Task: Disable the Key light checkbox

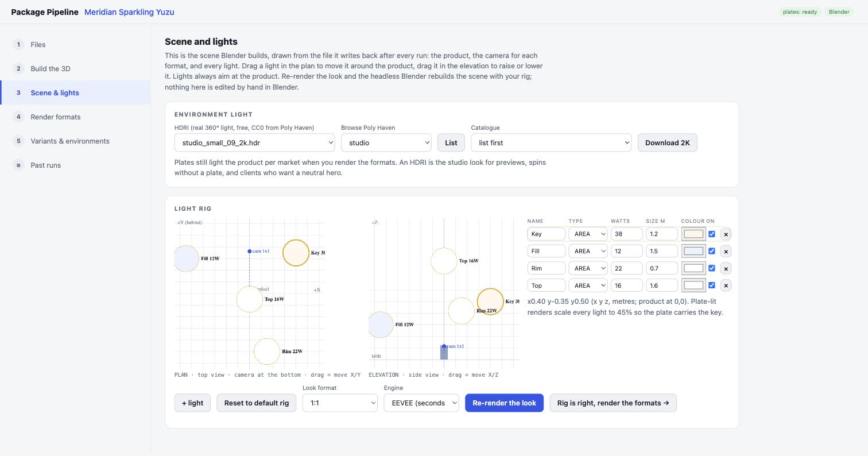Action: pyautogui.click(x=712, y=234)
